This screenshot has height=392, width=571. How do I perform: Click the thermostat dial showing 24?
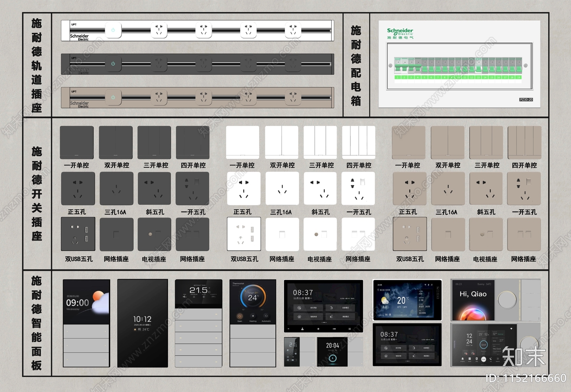253,297
